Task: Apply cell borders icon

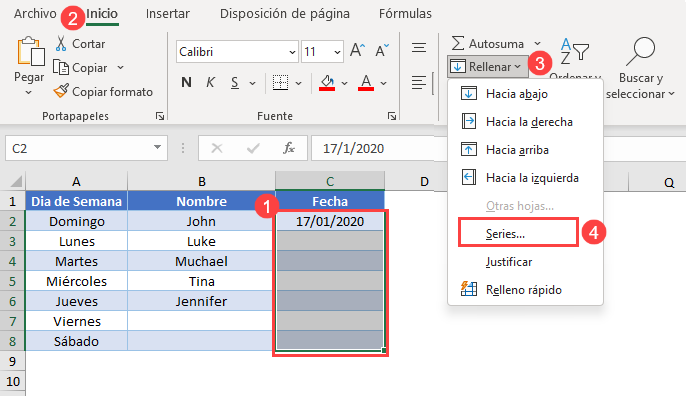Action: click(280, 82)
